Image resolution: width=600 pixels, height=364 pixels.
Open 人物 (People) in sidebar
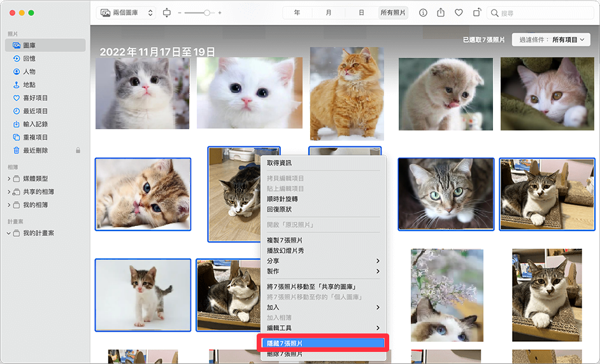pyautogui.click(x=29, y=72)
